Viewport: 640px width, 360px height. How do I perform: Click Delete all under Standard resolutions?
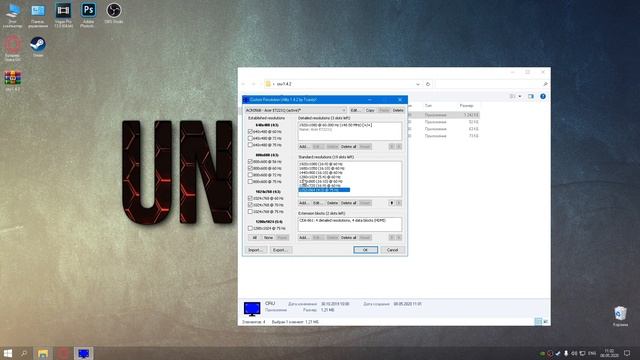tap(349, 203)
